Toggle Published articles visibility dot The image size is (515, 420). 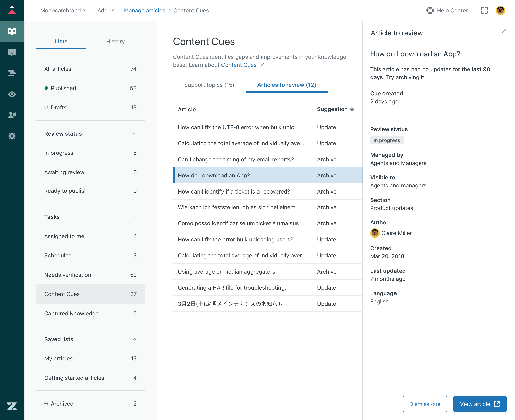(46, 88)
